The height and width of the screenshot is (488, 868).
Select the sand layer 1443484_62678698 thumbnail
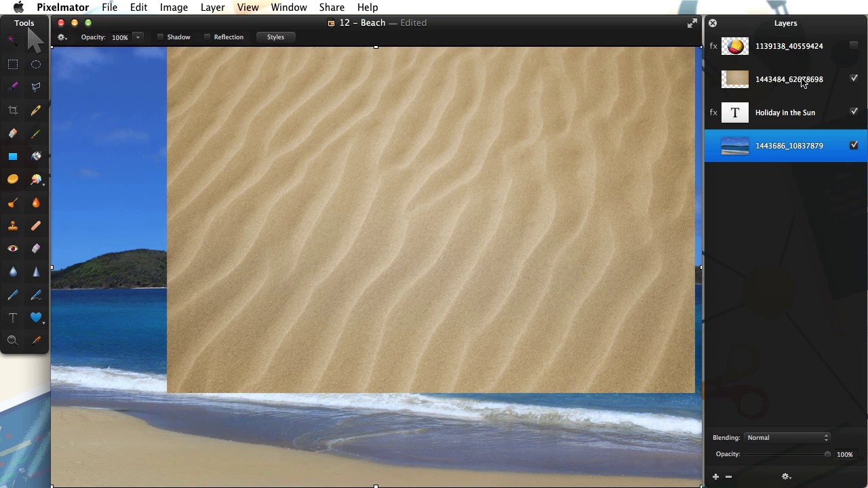(x=735, y=79)
